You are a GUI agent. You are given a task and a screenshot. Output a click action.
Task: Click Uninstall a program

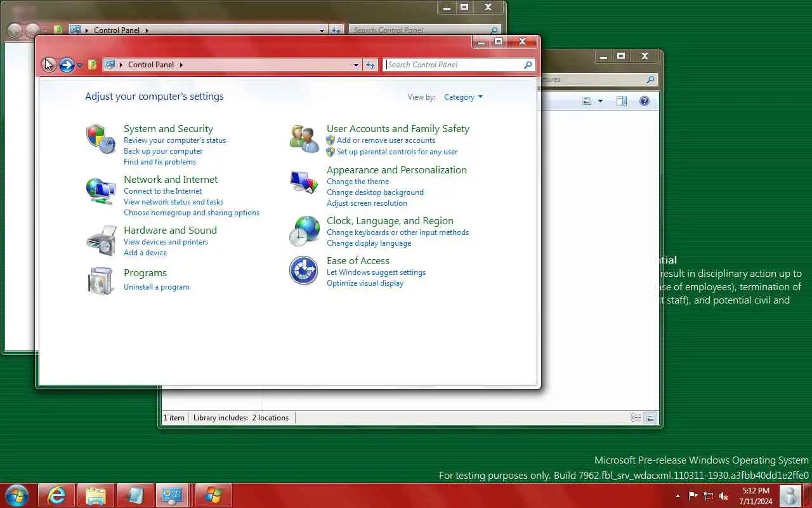point(157,287)
